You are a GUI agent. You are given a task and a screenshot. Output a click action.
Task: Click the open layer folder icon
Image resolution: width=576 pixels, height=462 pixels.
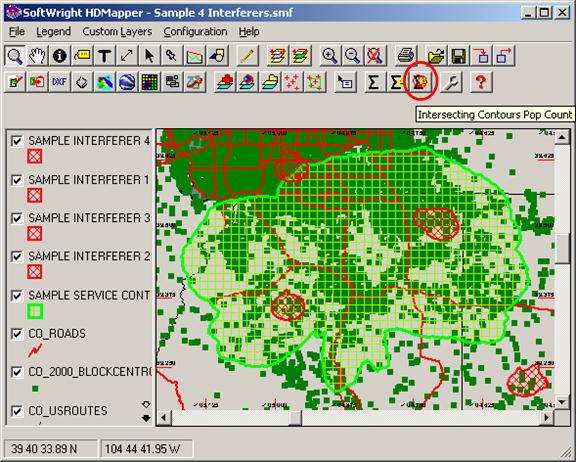[270, 82]
